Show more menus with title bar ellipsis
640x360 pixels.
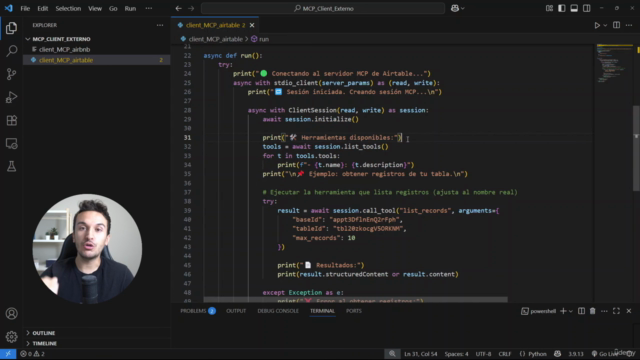coord(149,8)
